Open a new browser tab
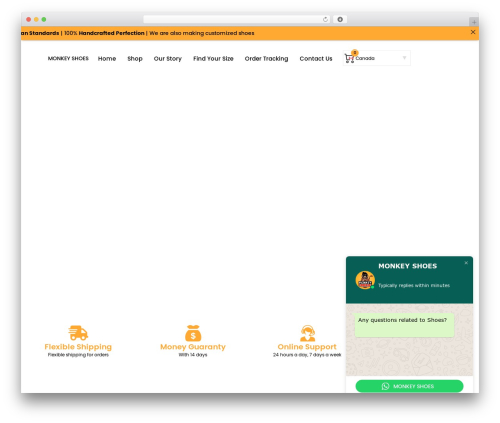The image size is (500, 423). point(474,22)
